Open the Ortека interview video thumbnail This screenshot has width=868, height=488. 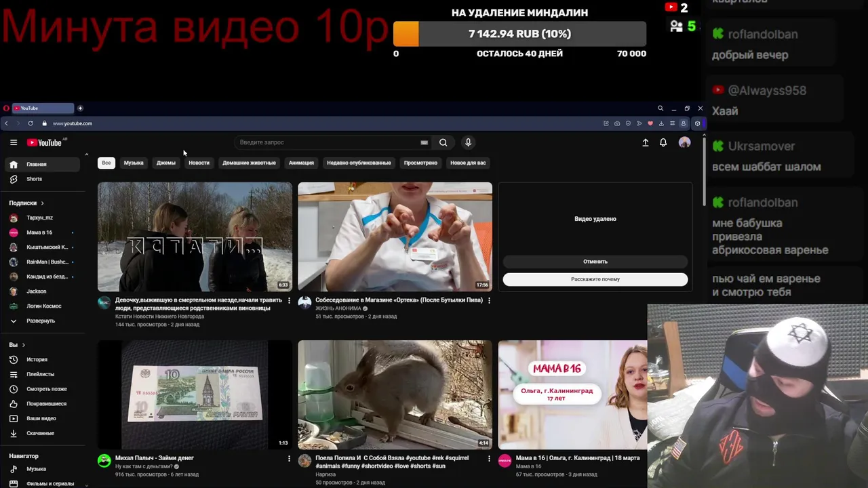coord(395,237)
